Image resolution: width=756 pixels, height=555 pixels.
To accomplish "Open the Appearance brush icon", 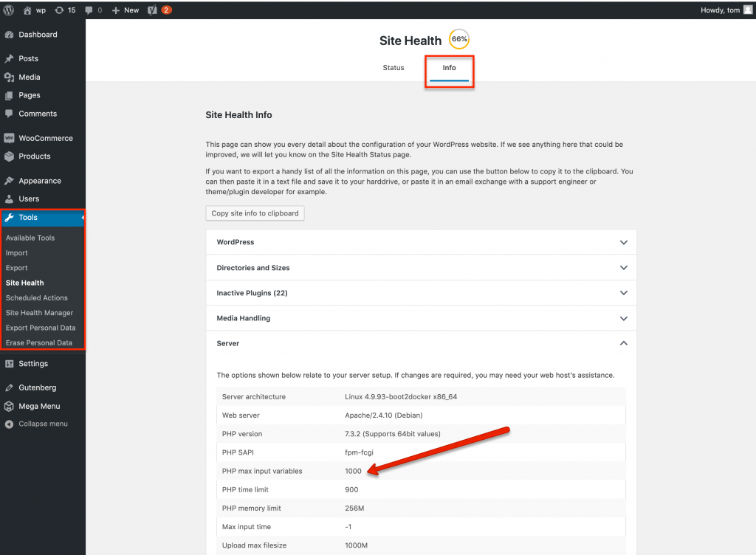I will click(x=10, y=180).
